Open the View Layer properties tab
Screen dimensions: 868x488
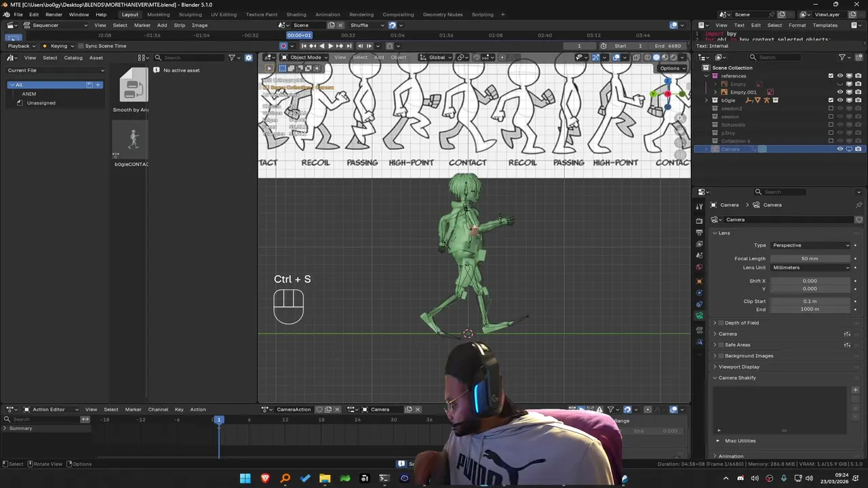pyautogui.click(x=699, y=244)
